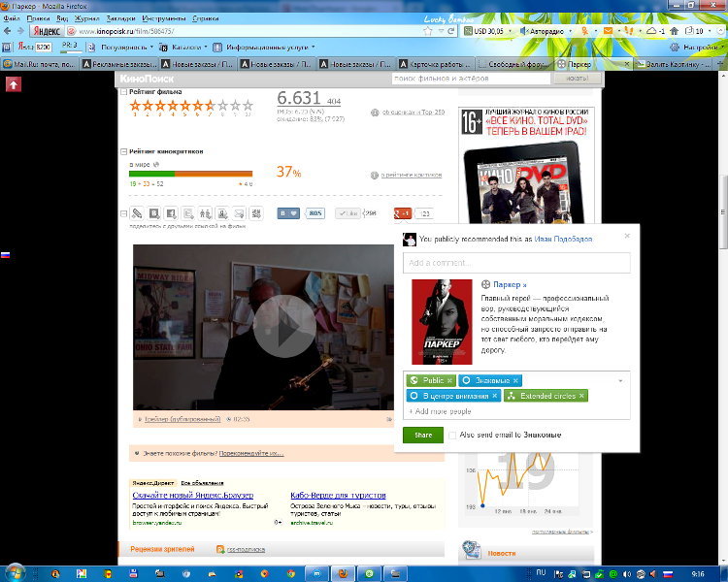Expand the circles selector dropdown arrow
The height and width of the screenshot is (582, 728).
[x=621, y=381]
